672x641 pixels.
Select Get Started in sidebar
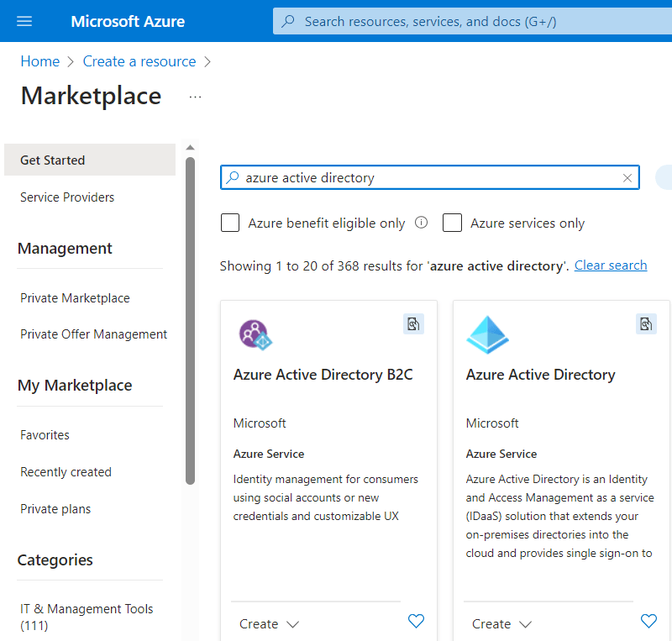coord(90,160)
